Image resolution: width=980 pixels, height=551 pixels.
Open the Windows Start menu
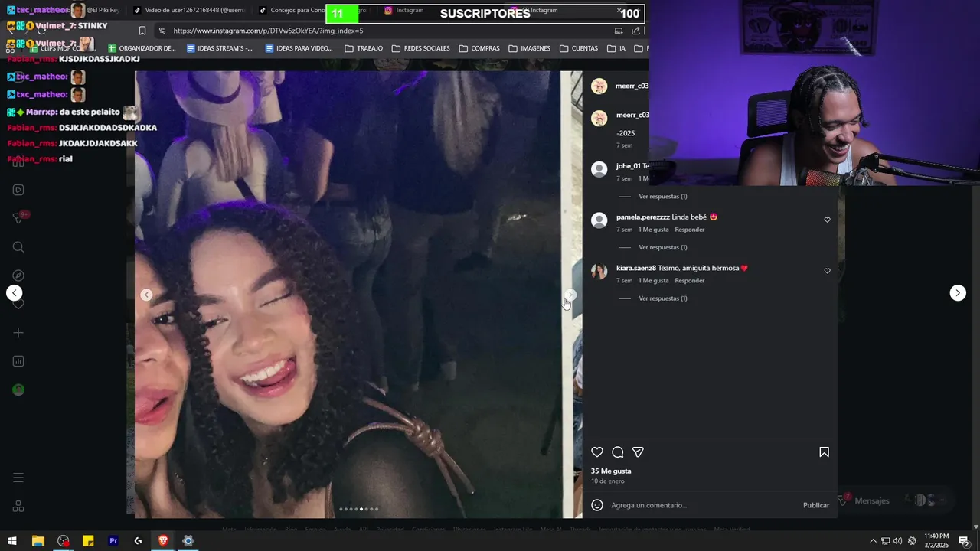(12, 541)
